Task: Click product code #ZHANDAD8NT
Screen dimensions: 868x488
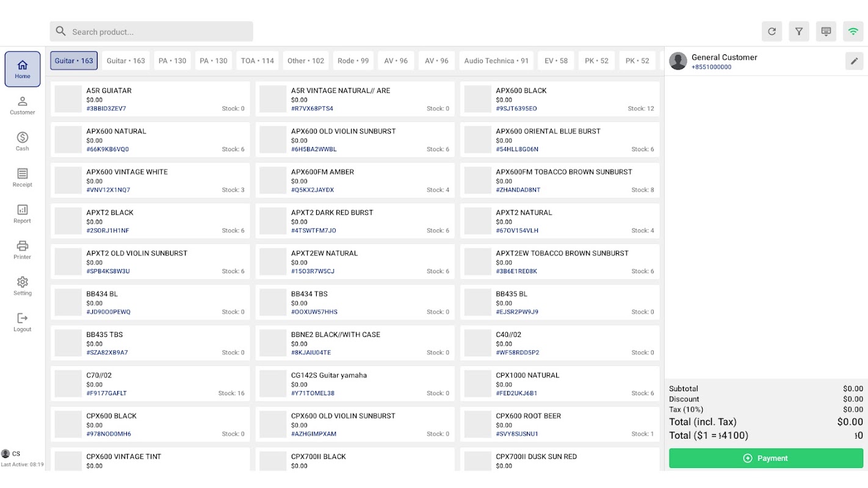Action: [518, 190]
